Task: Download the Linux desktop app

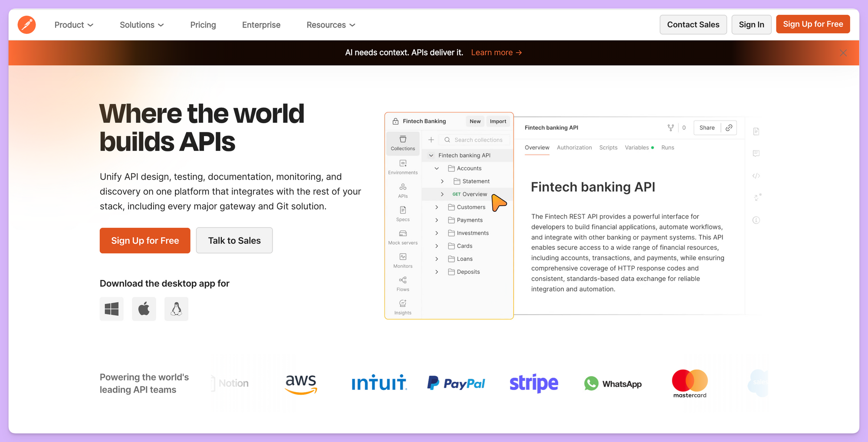Action: pos(176,309)
